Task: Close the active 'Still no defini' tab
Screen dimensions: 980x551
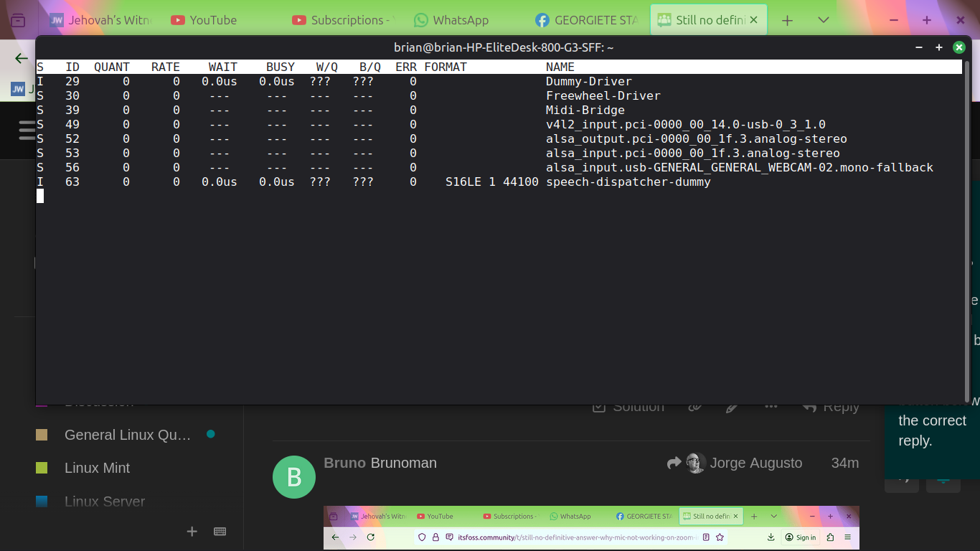Action: [x=753, y=21]
